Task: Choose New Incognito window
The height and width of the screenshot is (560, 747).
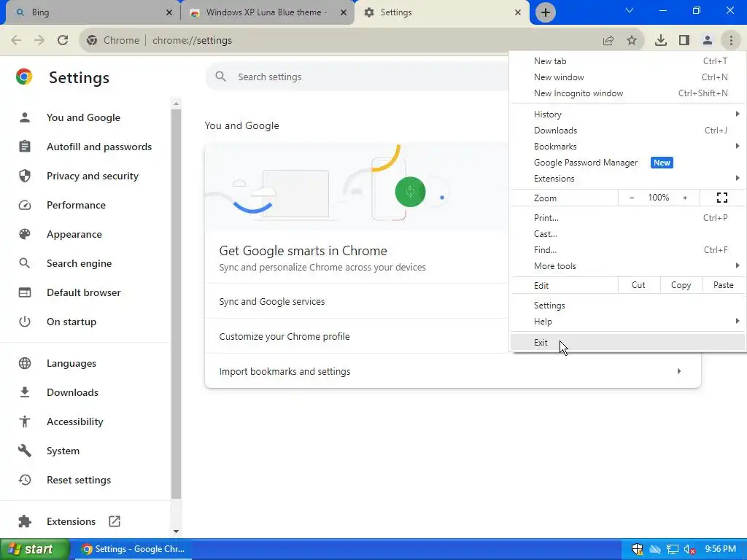Action: point(628,93)
